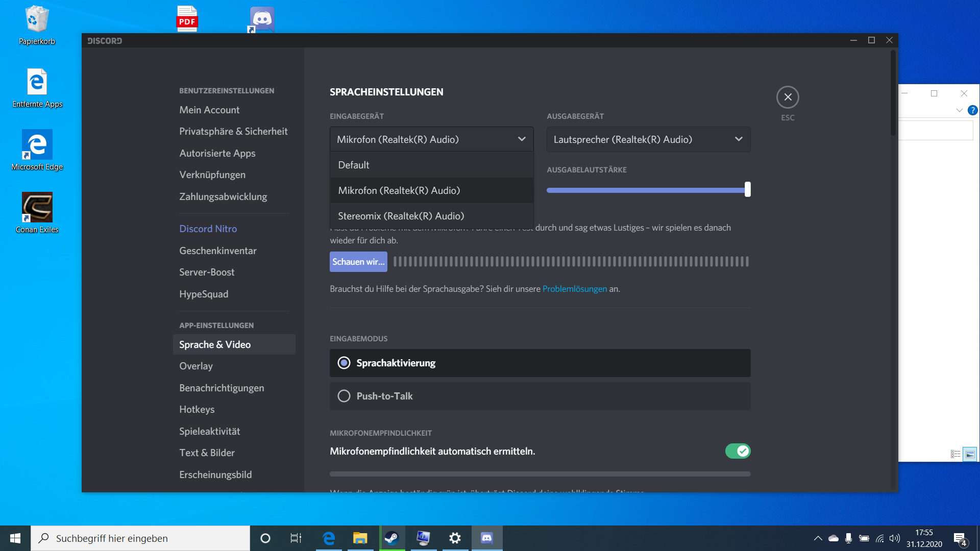Open Verknüpfungen settings
The height and width of the screenshot is (551, 980).
click(x=234, y=174)
